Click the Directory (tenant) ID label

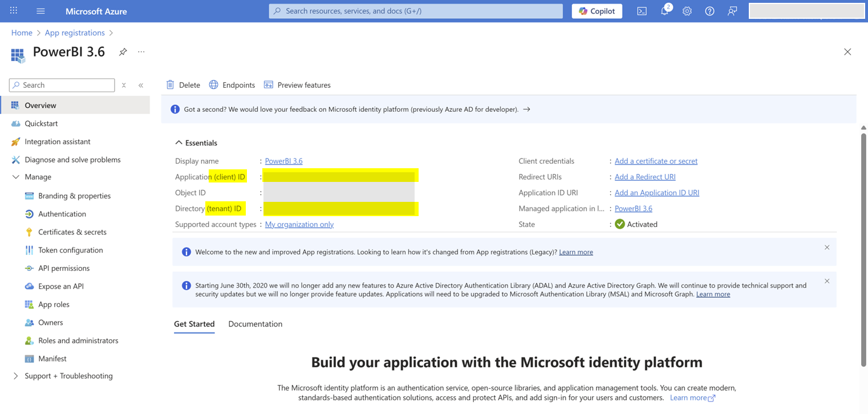[208, 209]
